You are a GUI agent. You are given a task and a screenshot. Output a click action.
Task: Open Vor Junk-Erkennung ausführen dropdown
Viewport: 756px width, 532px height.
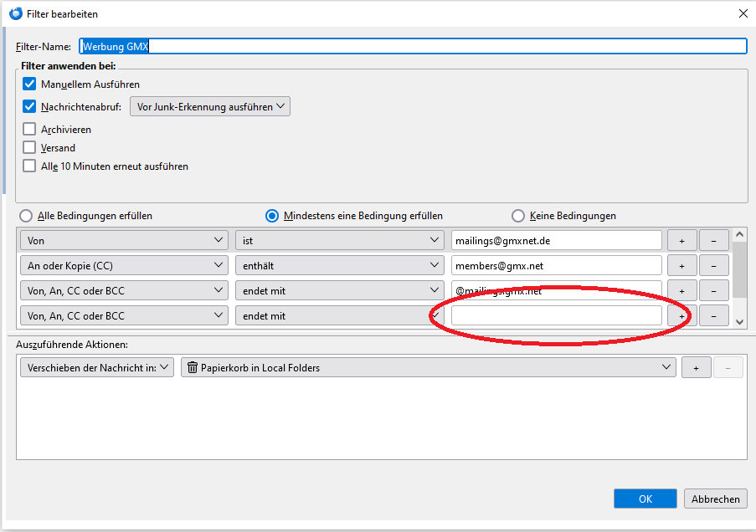point(210,106)
